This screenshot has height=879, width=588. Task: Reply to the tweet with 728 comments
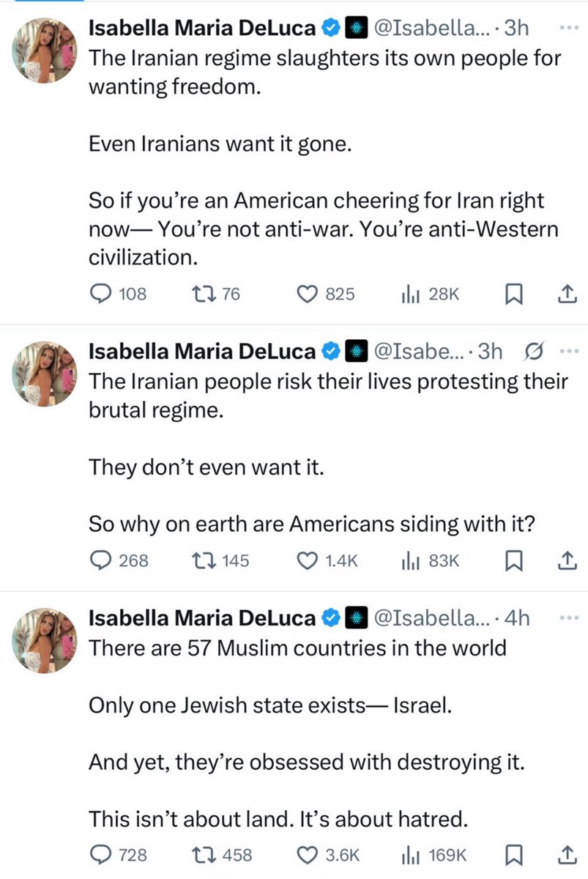[x=100, y=854]
